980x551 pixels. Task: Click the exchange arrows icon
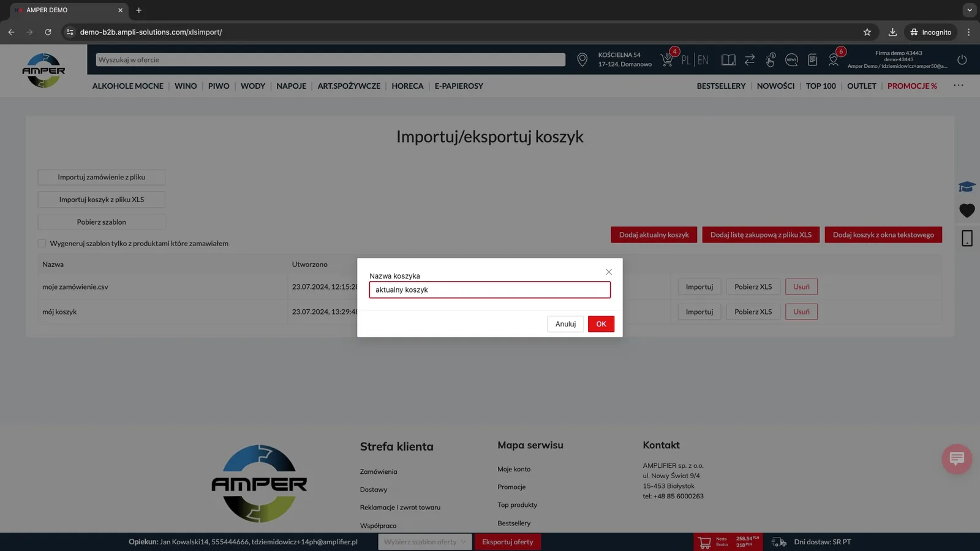pos(750,59)
